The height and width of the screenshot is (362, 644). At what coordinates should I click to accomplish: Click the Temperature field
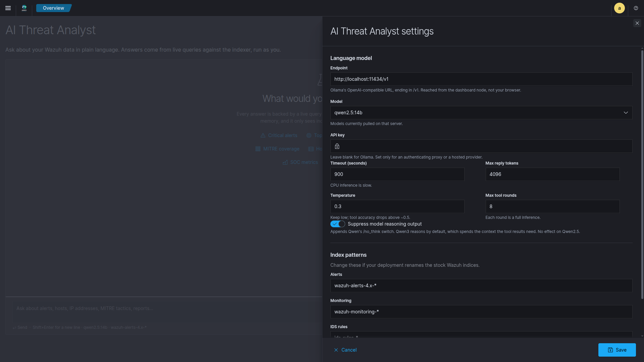(x=397, y=206)
